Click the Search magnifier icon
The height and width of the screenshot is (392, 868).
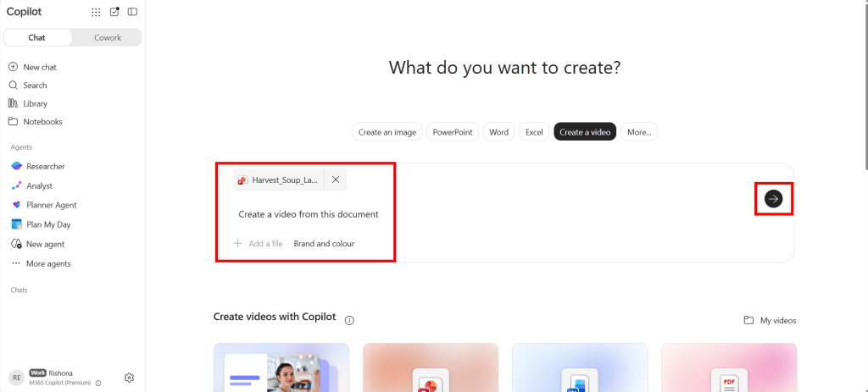coord(14,86)
